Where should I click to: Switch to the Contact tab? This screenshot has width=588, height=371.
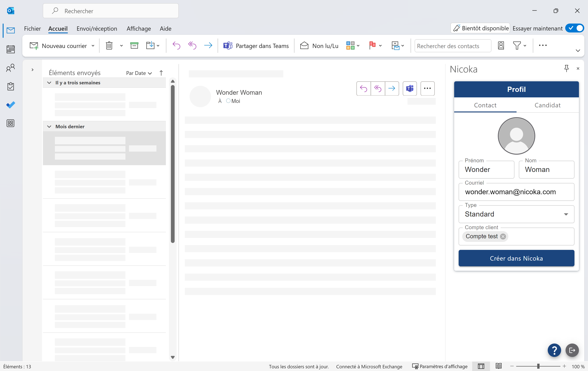[x=485, y=105]
